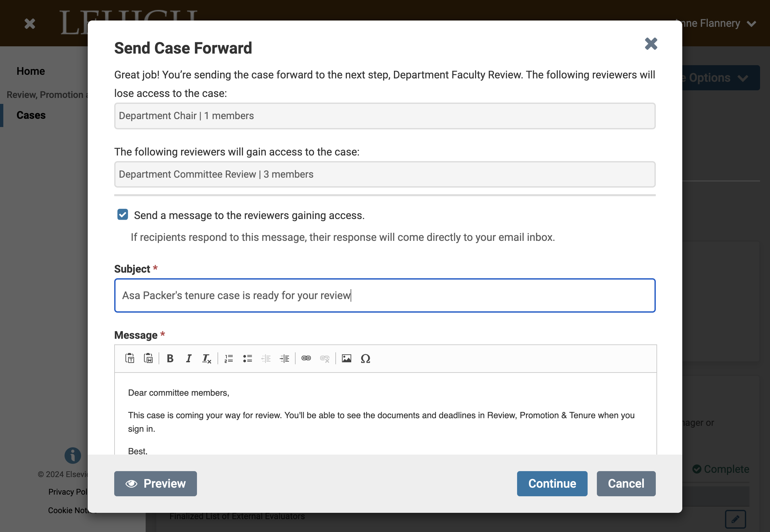Open the Privacy Policy link
770x532 pixels.
click(68, 492)
